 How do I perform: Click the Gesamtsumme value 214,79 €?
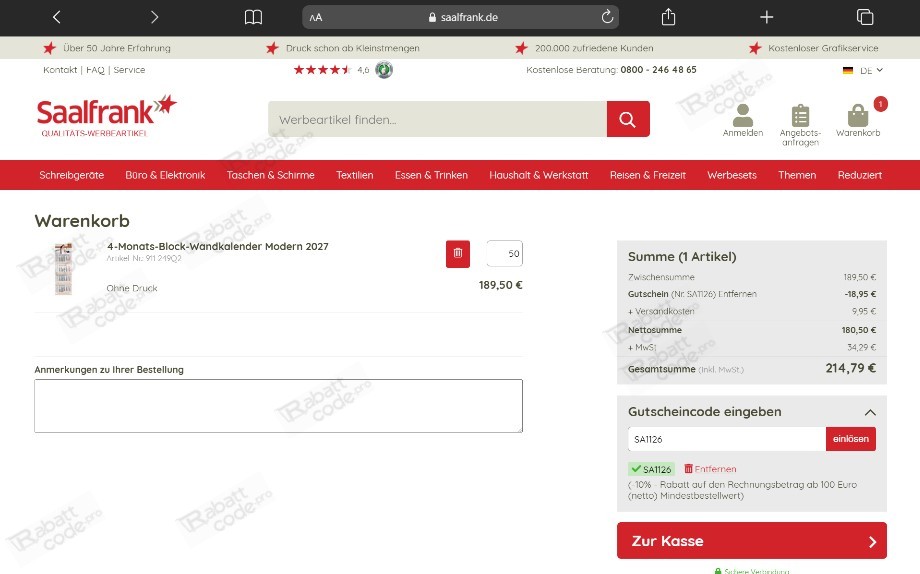(x=850, y=368)
